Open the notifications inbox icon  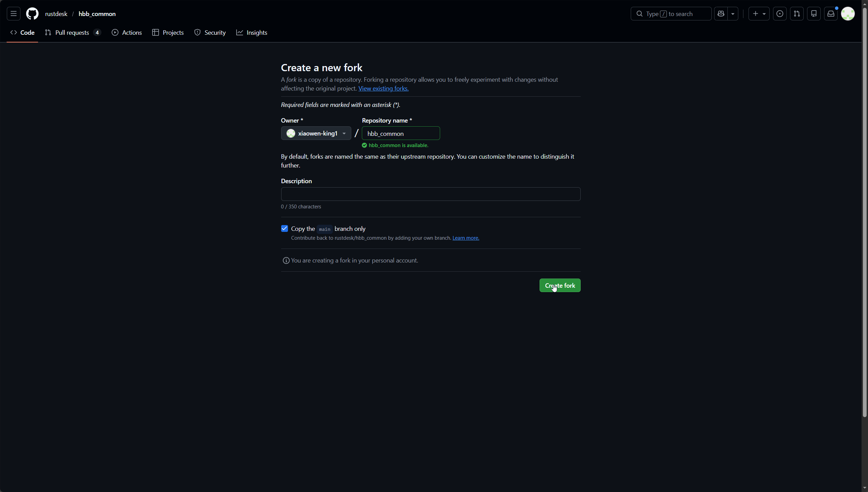point(831,14)
